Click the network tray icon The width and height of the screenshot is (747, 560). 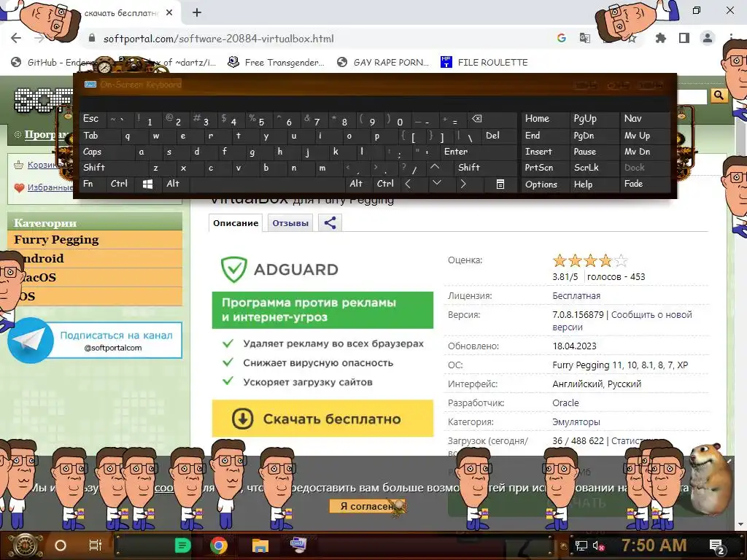click(581, 545)
